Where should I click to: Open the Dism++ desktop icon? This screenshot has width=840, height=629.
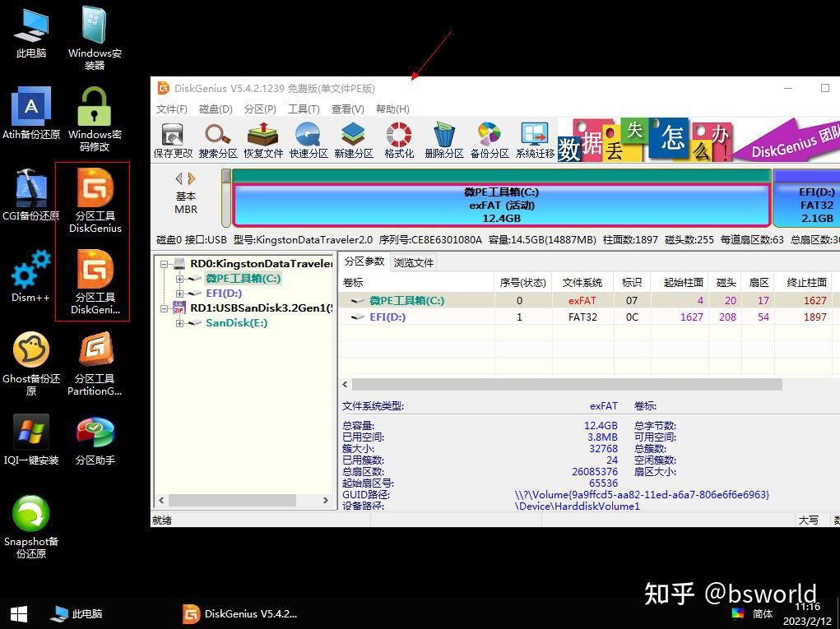point(31,276)
